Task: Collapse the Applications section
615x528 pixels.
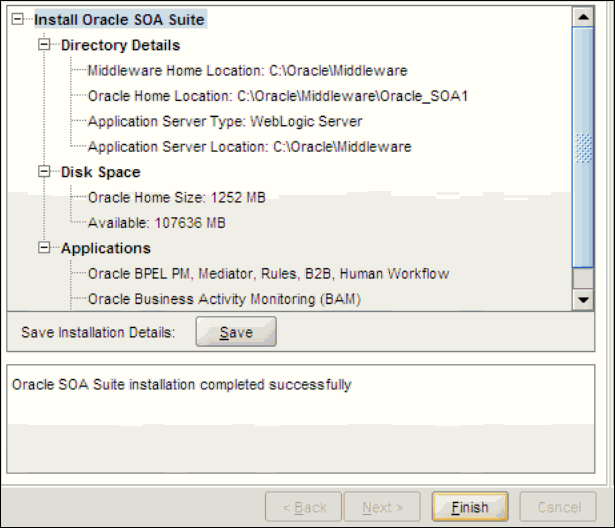Action: coord(46,248)
